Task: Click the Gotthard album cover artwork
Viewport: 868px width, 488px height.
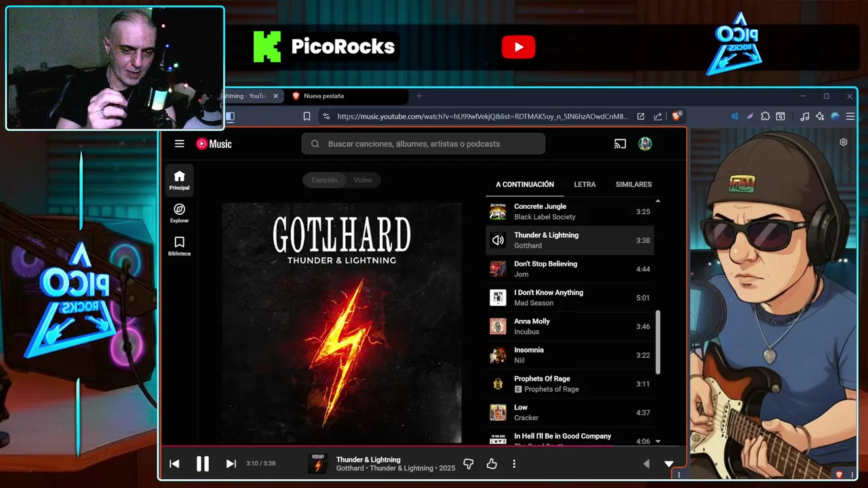Action: 342,323
